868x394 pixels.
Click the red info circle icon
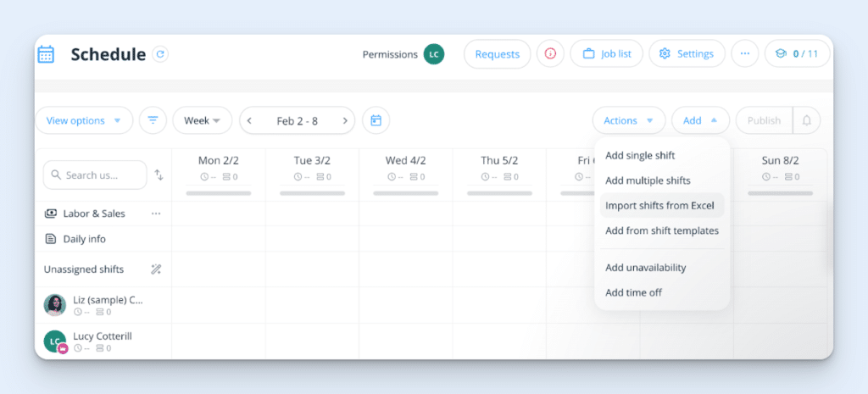coord(549,53)
